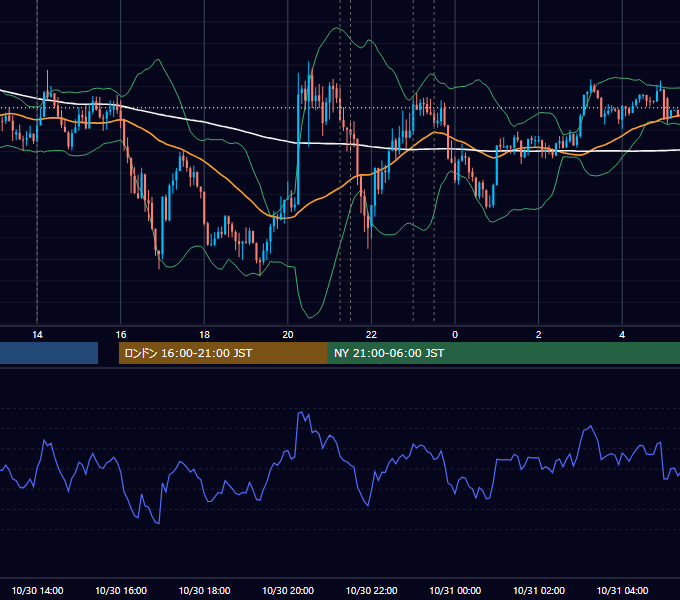Click the 10/31 04:00 date label
The height and width of the screenshot is (600, 680).
(x=622, y=590)
